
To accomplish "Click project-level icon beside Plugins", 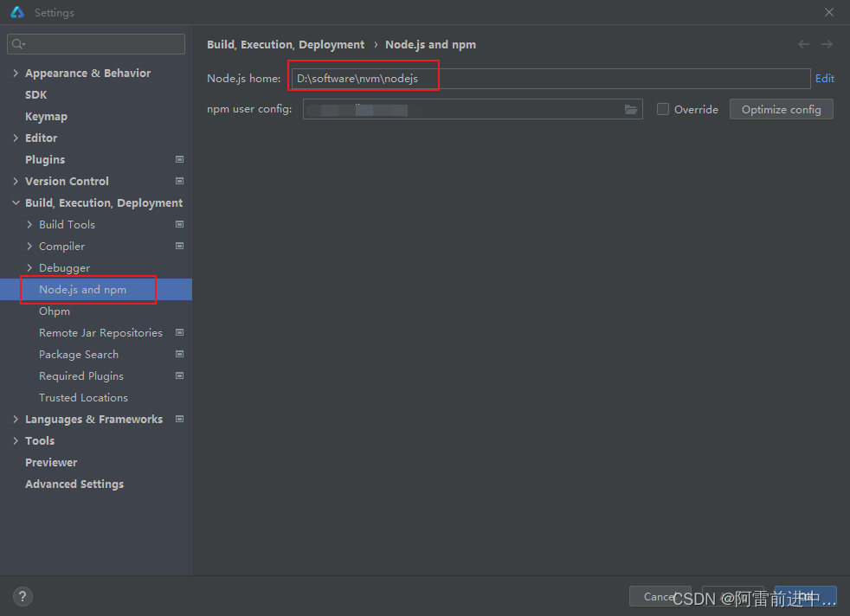I will pos(179,159).
